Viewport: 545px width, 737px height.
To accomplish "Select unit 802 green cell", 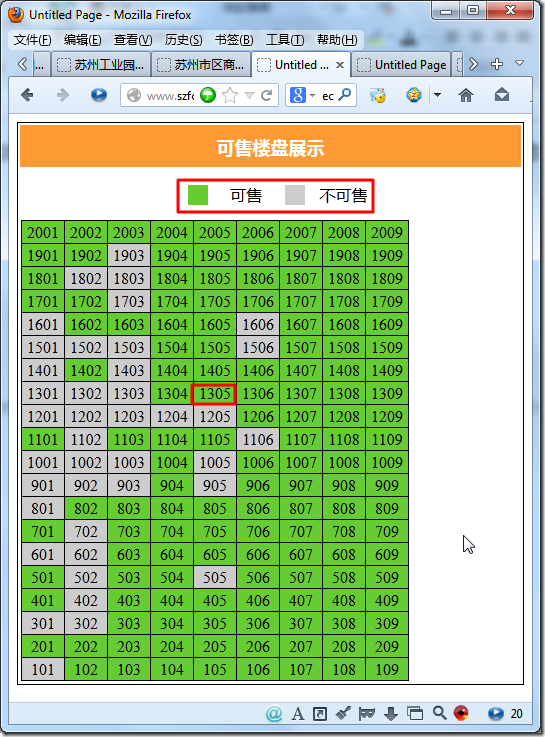I will [x=86, y=508].
